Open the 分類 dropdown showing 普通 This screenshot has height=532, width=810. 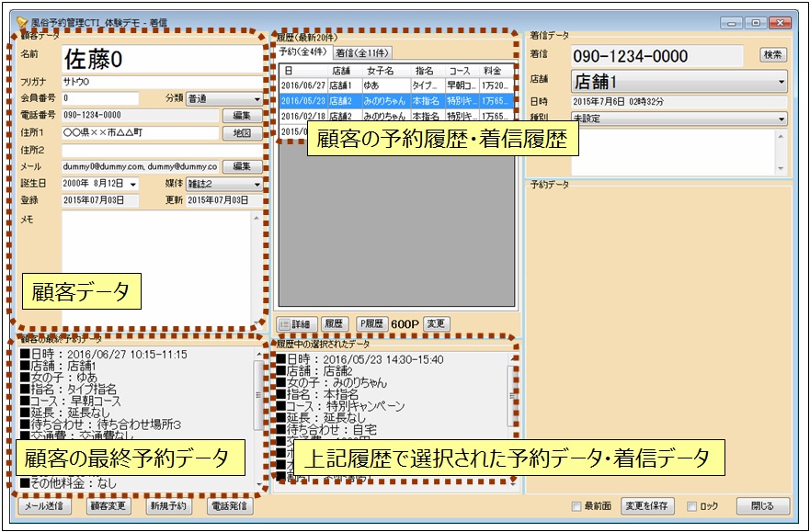pyautogui.click(x=224, y=98)
